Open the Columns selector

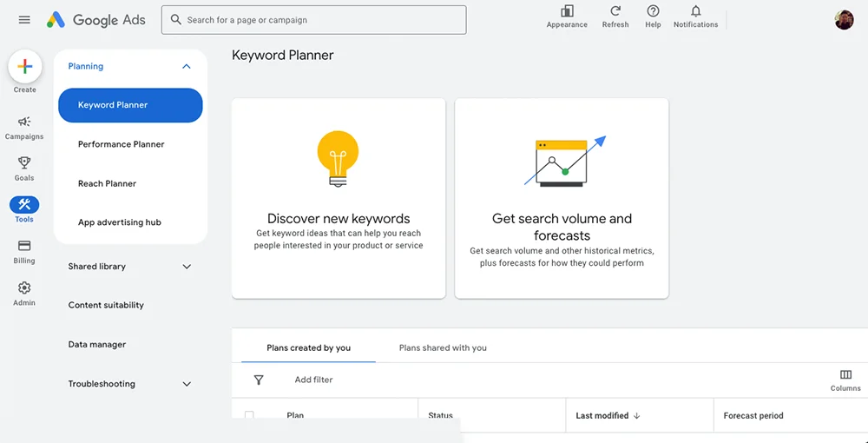pyautogui.click(x=845, y=375)
